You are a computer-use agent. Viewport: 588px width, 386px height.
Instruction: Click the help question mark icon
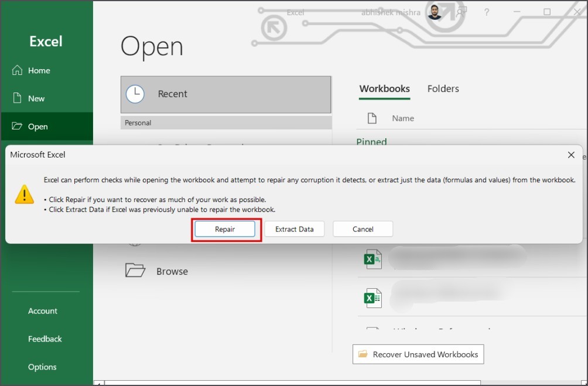(486, 12)
